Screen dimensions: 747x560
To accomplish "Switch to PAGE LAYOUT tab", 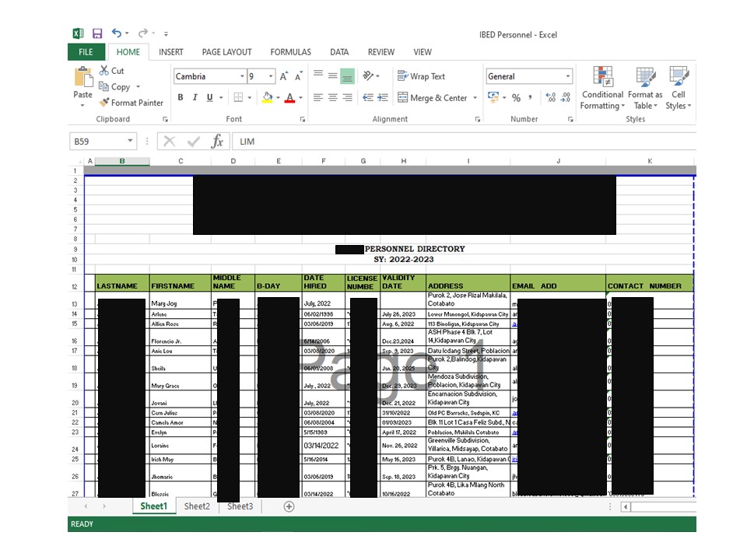I will pyautogui.click(x=226, y=52).
